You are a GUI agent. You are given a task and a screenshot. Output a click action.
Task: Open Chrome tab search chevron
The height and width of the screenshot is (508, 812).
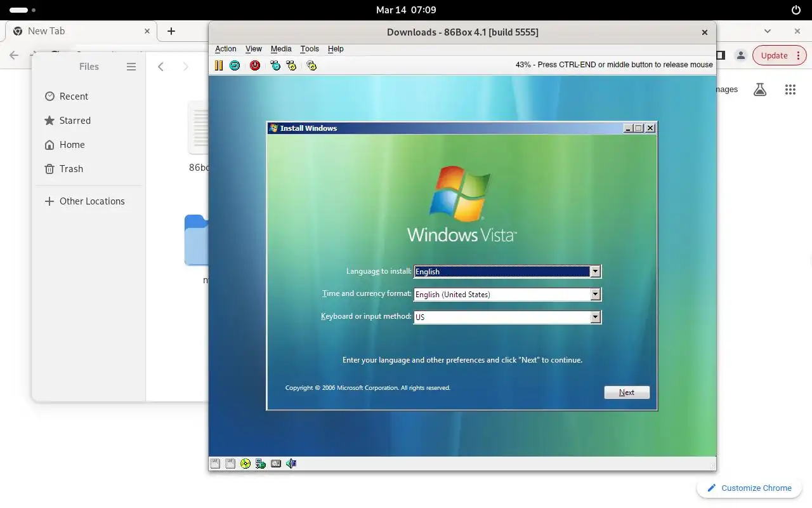pos(768,31)
